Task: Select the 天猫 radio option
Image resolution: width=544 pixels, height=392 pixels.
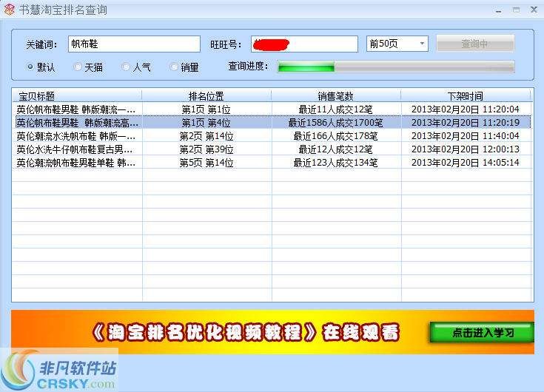Action: tap(78, 67)
